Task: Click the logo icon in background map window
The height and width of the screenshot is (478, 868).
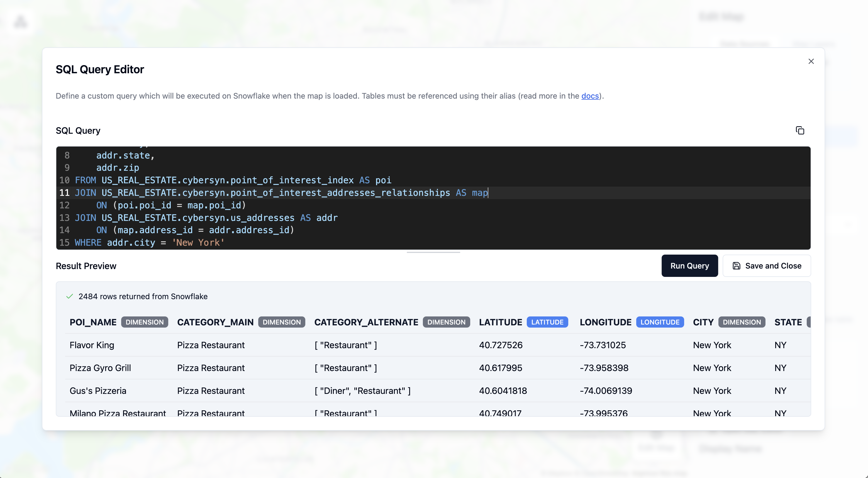Action: 21,22
